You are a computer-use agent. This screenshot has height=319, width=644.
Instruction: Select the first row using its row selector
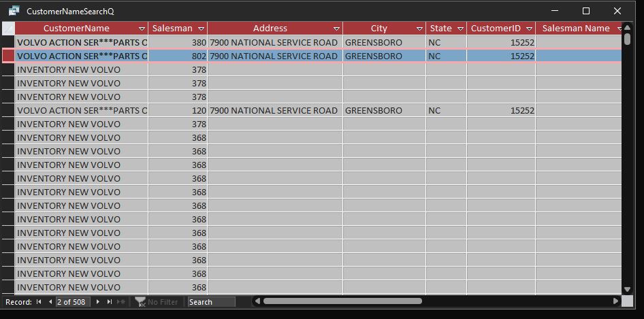8,42
